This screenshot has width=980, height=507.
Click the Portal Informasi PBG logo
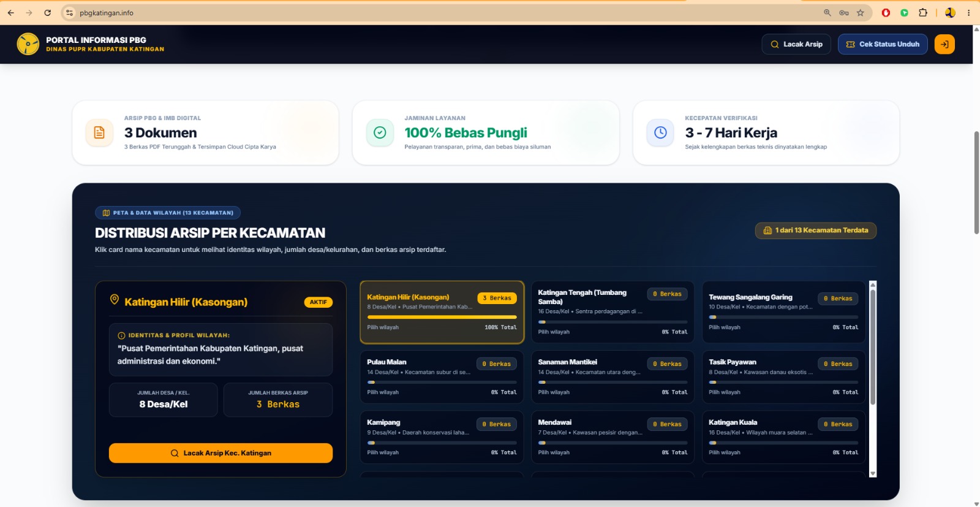click(28, 44)
